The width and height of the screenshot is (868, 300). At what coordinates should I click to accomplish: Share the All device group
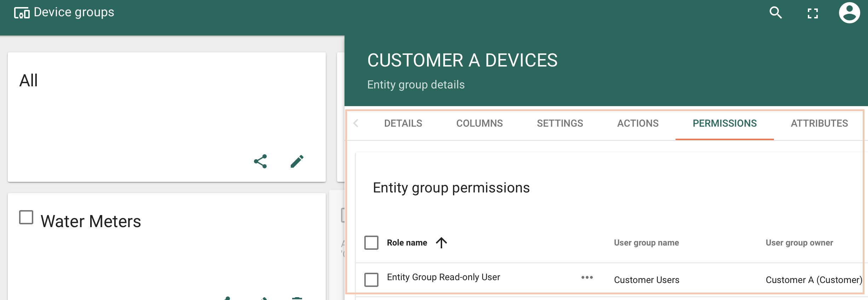260,161
